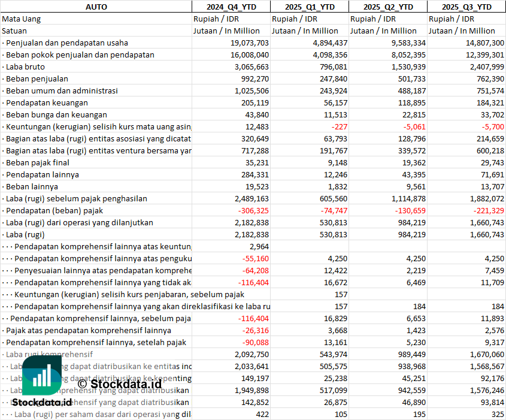Image resolution: width=506 pixels, height=420 pixels.
Task: Open the © Stockdata.id watermark link
Action: pos(119,383)
